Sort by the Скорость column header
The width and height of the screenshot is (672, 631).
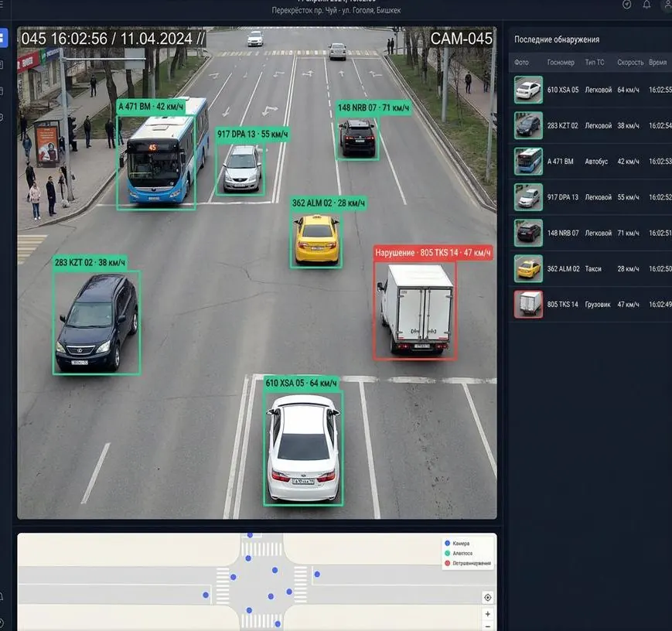click(630, 63)
